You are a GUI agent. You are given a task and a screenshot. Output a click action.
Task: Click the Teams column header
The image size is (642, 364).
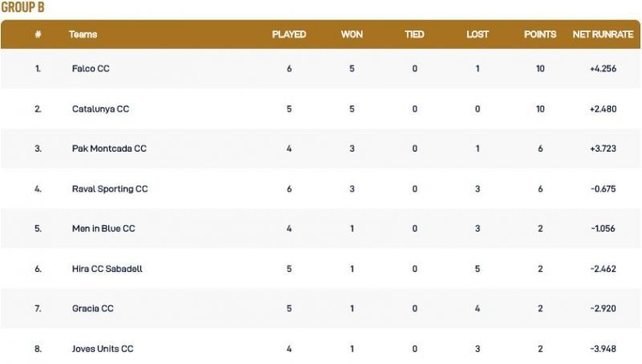click(83, 35)
